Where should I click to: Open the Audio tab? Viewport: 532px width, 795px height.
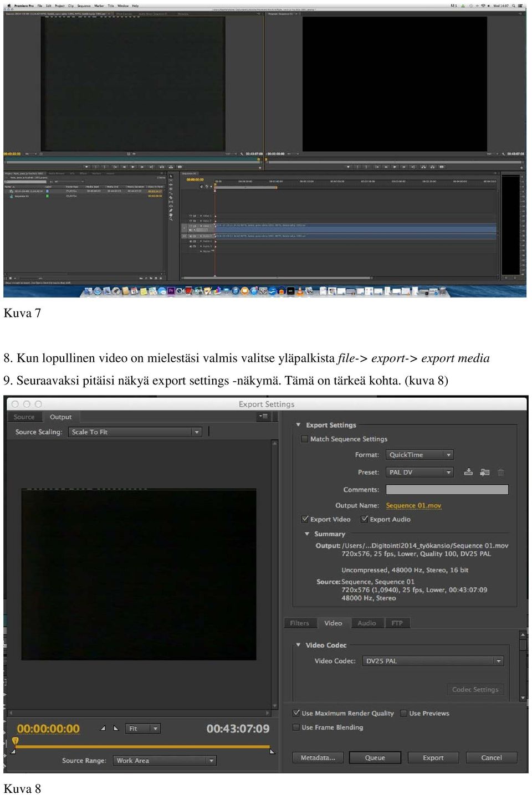[x=367, y=623]
